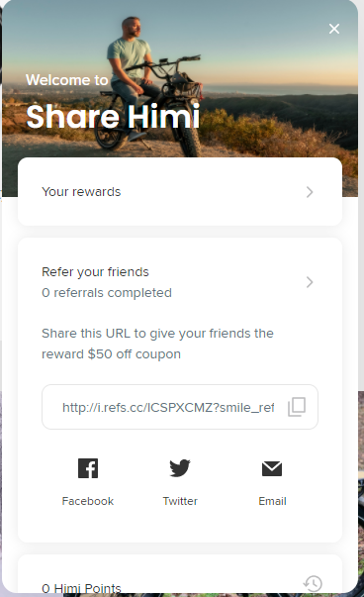364x597 pixels.
Task: Expand Refer your friends chevron
Action: click(310, 282)
